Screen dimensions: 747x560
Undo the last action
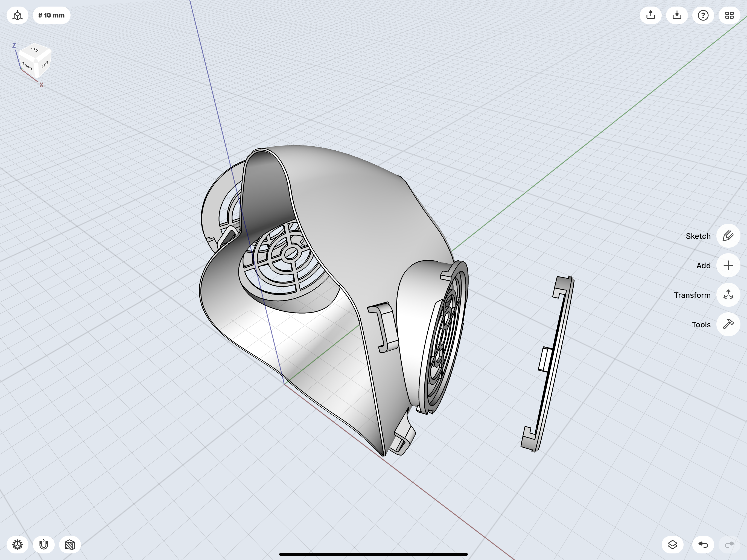703,544
